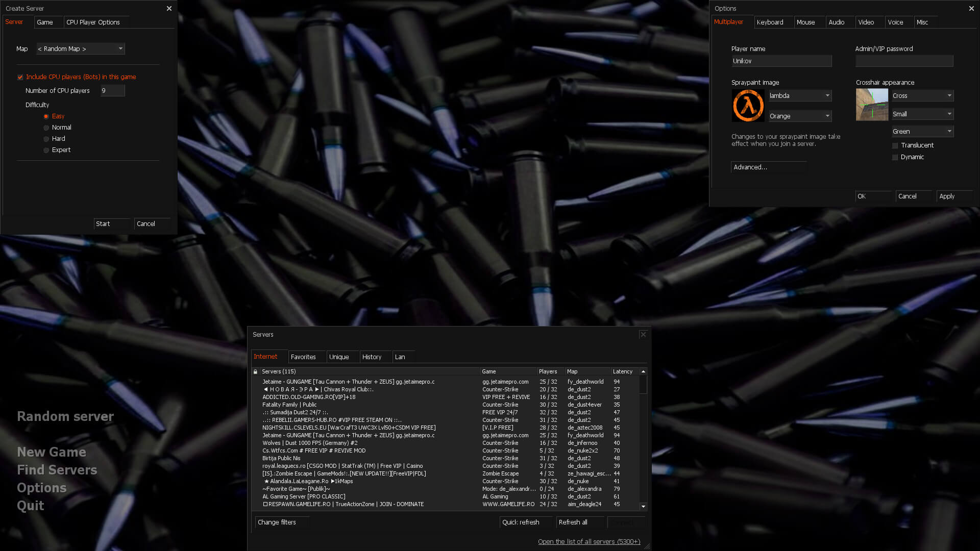Enable Translucent crosshair checkbox
Screen dimensions: 980x551
895,145
